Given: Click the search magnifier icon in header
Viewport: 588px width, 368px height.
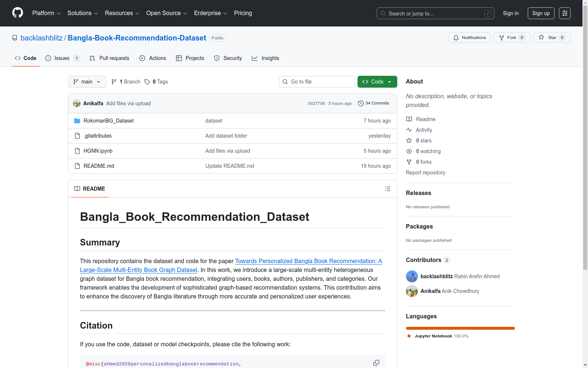Looking at the screenshot, I should [383, 13].
